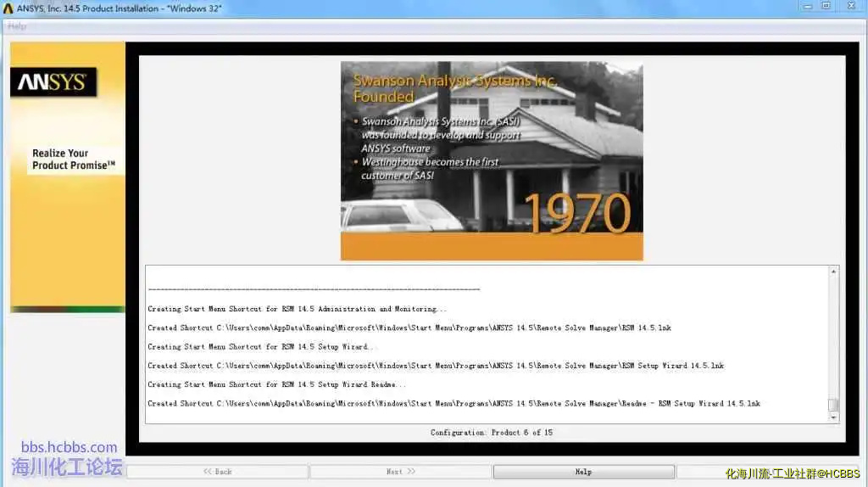Click the ANSYS icon in the title bar
This screenshot has height=487, width=868.
point(8,8)
